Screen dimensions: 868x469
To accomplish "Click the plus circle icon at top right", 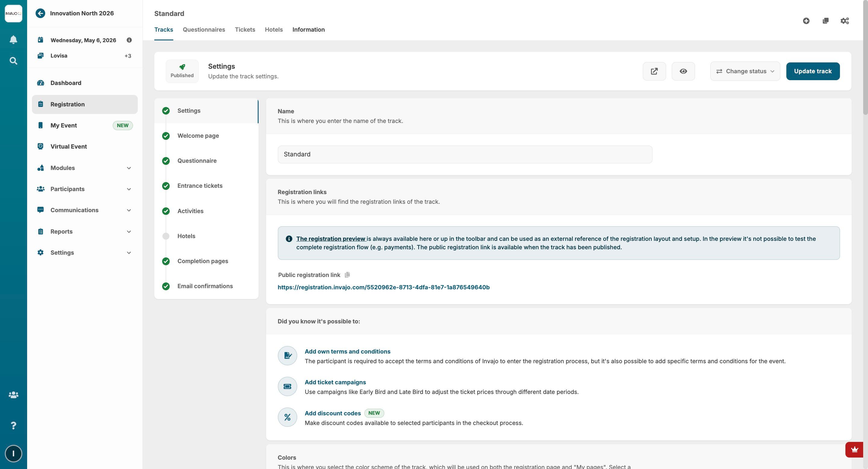I will 806,21.
